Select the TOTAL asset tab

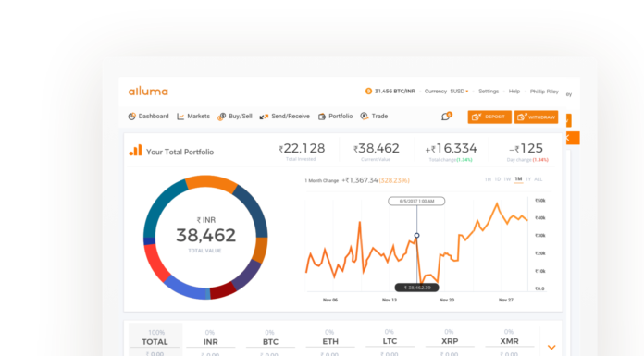point(155,340)
